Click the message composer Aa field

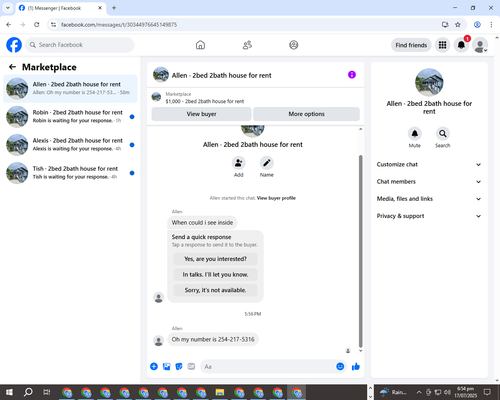point(267,367)
